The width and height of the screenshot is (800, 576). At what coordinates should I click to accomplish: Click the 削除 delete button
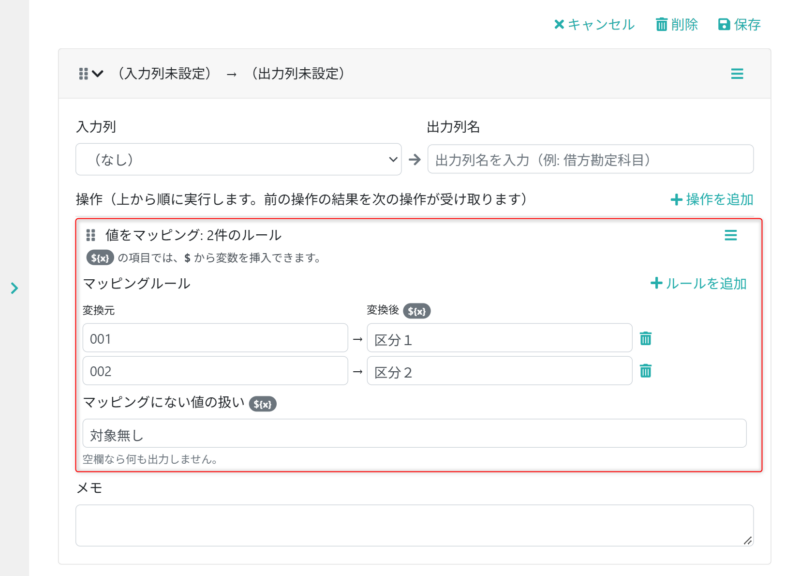(x=677, y=24)
